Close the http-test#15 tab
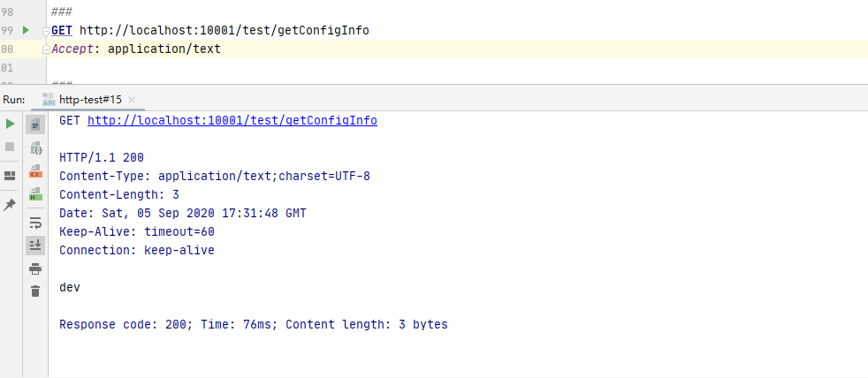This screenshot has width=868, height=378. point(131,100)
